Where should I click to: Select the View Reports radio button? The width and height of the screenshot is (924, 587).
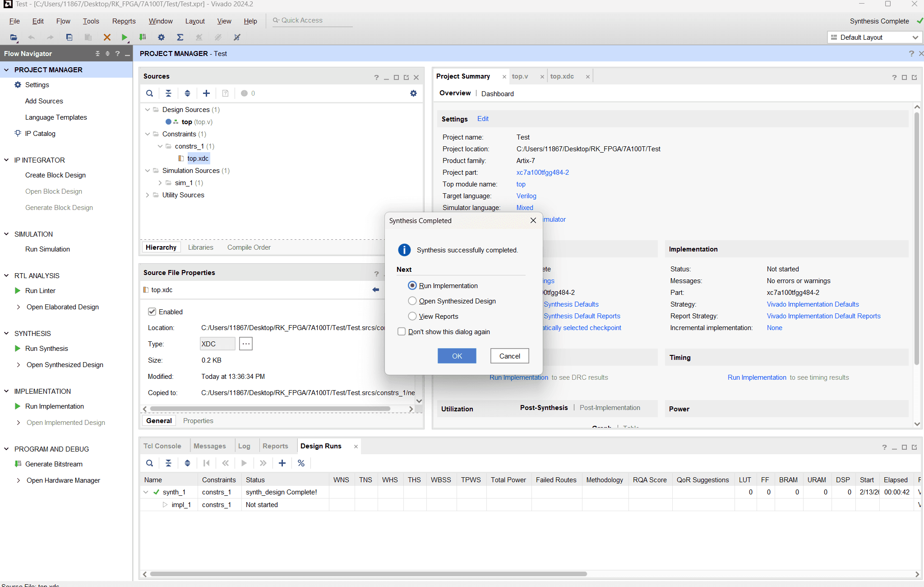412,317
